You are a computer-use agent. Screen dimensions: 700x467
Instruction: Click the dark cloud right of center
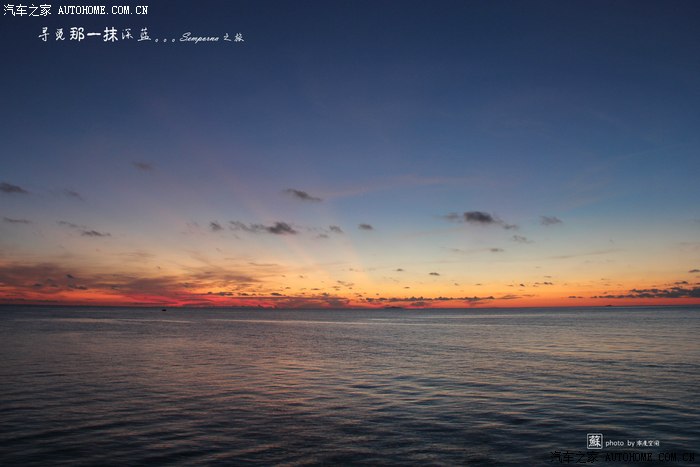[480, 217]
